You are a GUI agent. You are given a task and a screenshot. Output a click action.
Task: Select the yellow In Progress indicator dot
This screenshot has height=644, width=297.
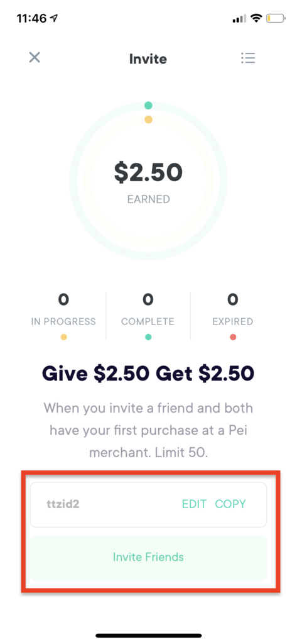63,337
